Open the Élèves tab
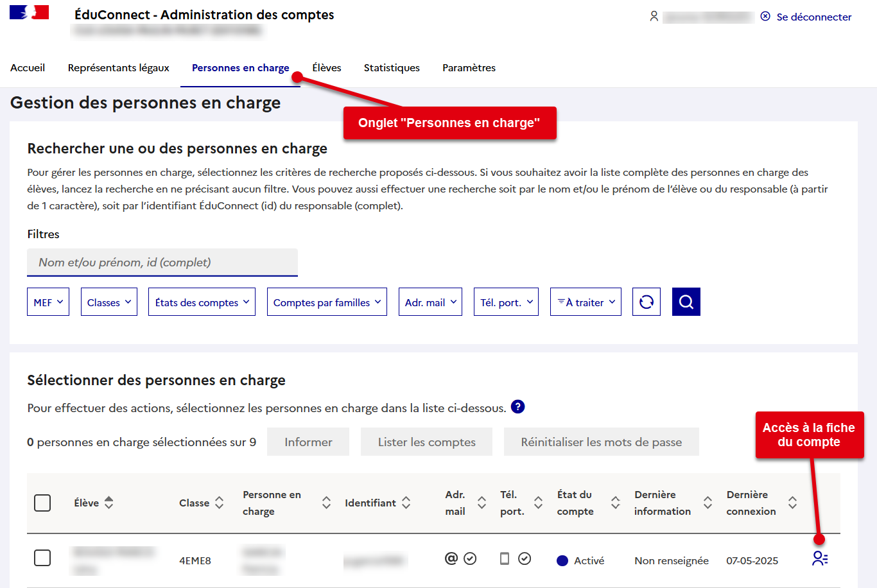 [327, 67]
